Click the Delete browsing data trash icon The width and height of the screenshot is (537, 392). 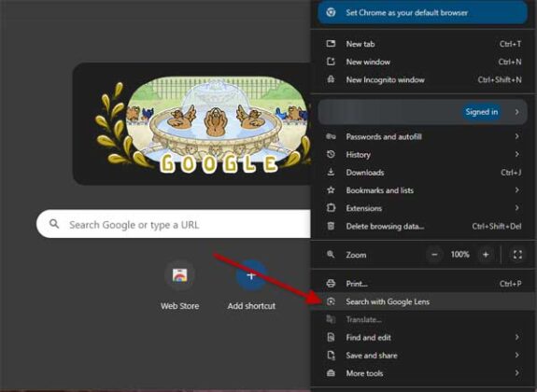point(331,226)
